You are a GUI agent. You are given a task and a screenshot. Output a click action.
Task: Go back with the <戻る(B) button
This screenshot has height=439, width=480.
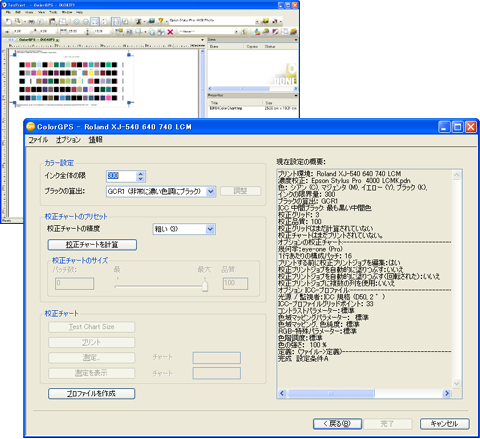click(337, 424)
